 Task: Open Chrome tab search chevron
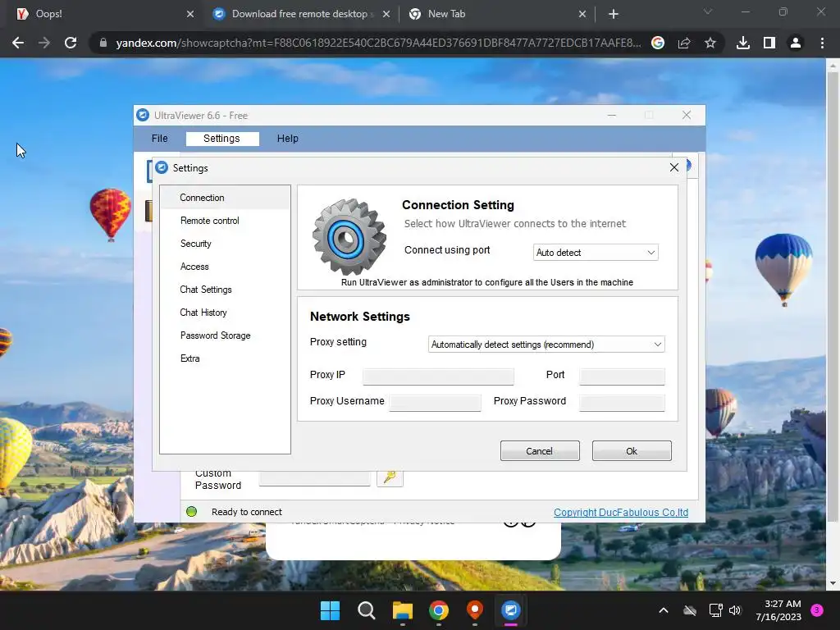[708, 11]
